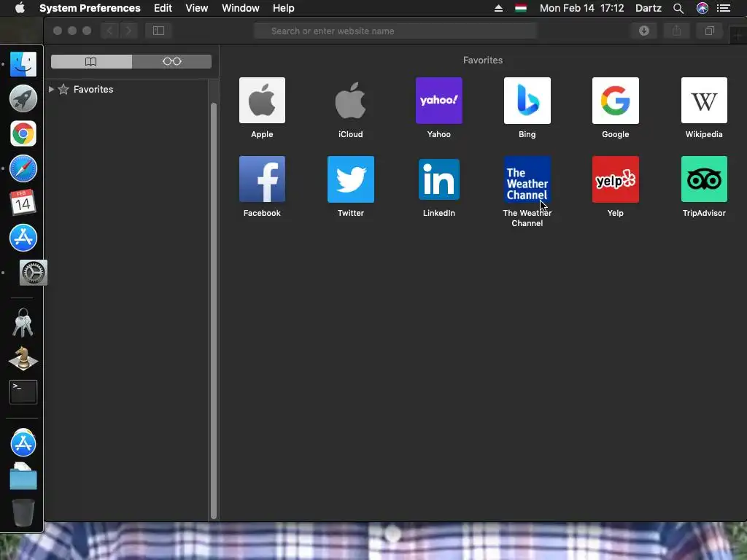Select Favorites row in bookmarks sidebar
This screenshot has height=560, width=747.
click(x=127, y=89)
